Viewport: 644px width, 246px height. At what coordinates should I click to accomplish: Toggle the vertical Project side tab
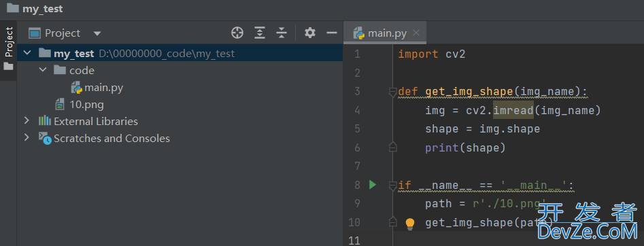8,50
